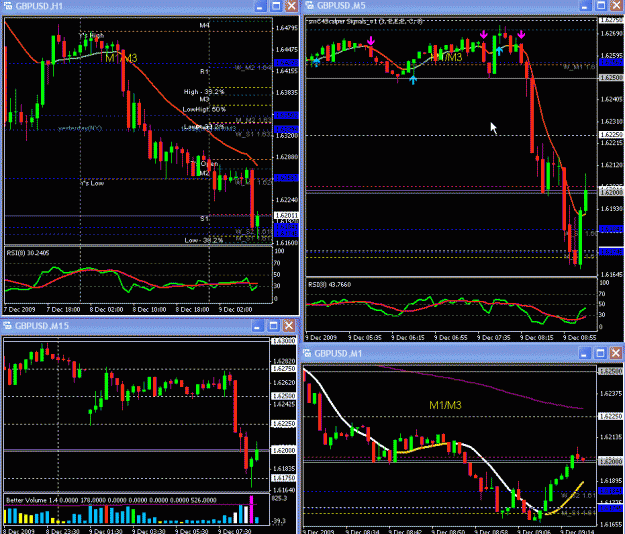The height and width of the screenshot is (534, 625).
Task: Click the 9 Dec 08:55 time label in M5
Action: 579,337
